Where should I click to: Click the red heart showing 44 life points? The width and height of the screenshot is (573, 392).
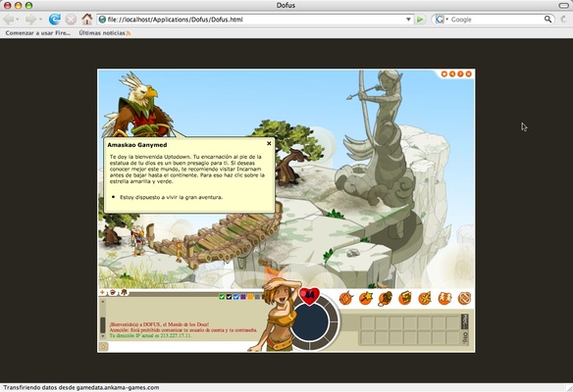[x=309, y=295]
